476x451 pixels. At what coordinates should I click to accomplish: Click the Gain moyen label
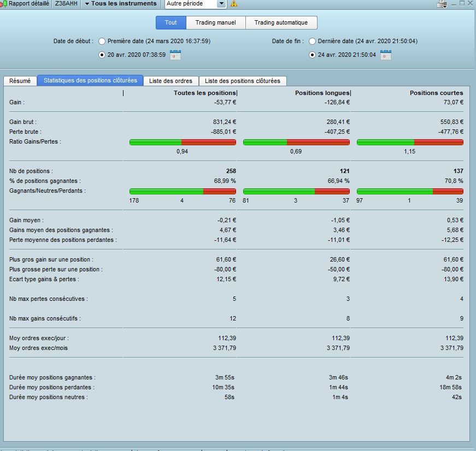[26, 220]
